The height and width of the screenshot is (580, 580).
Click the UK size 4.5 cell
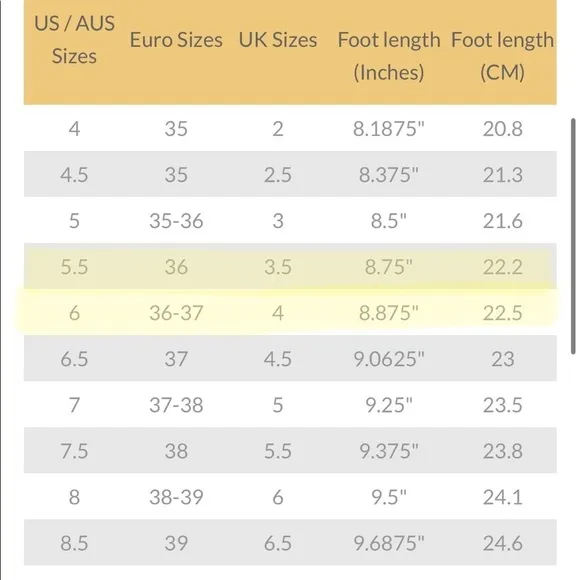click(278, 359)
